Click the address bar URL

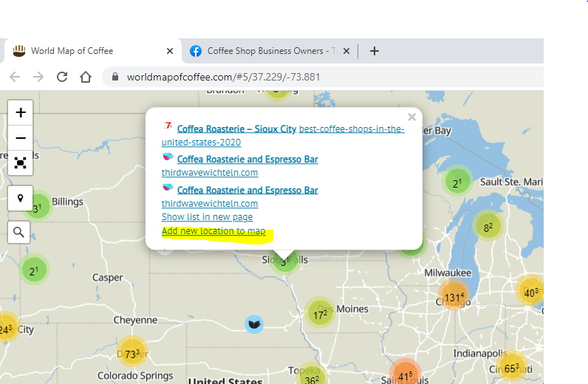pyautogui.click(x=223, y=77)
